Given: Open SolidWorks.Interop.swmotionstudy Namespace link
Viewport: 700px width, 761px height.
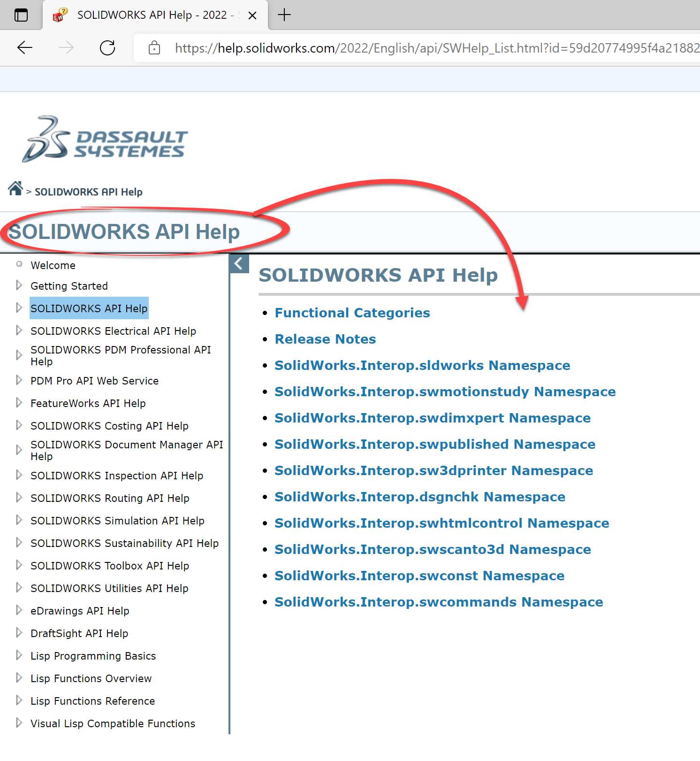Looking at the screenshot, I should (445, 392).
